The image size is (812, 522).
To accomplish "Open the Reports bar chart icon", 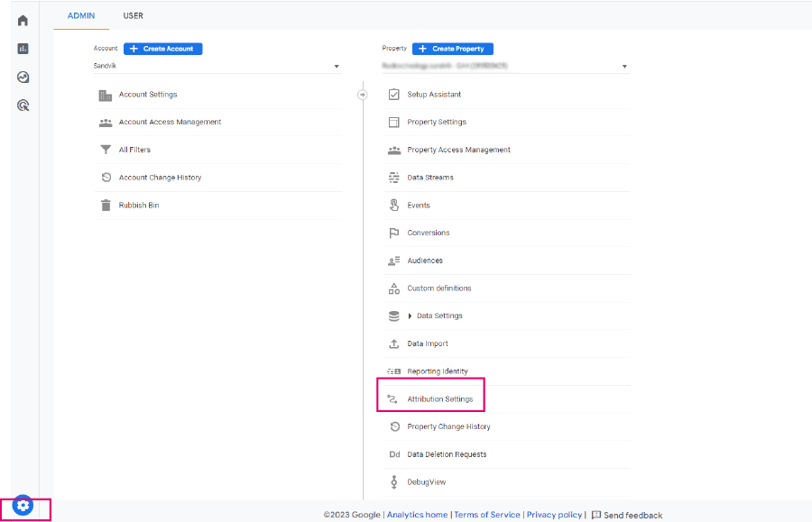I will [23, 49].
